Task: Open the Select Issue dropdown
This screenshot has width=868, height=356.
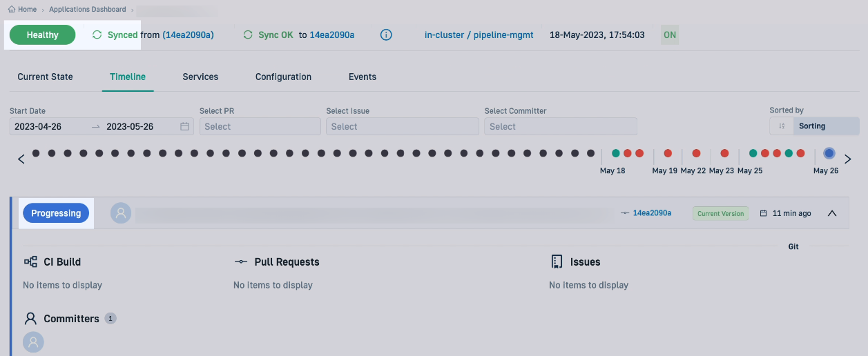Action: tap(402, 126)
